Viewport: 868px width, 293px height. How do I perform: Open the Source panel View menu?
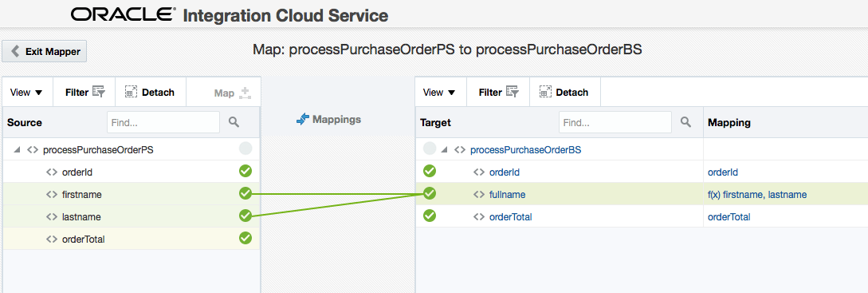(26, 93)
